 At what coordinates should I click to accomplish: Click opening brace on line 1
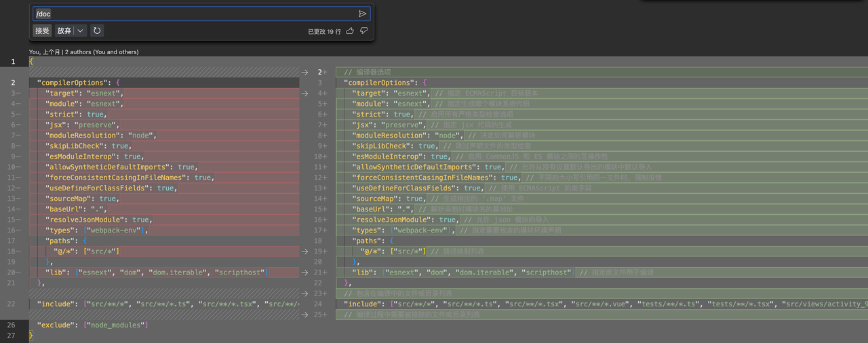(x=31, y=62)
